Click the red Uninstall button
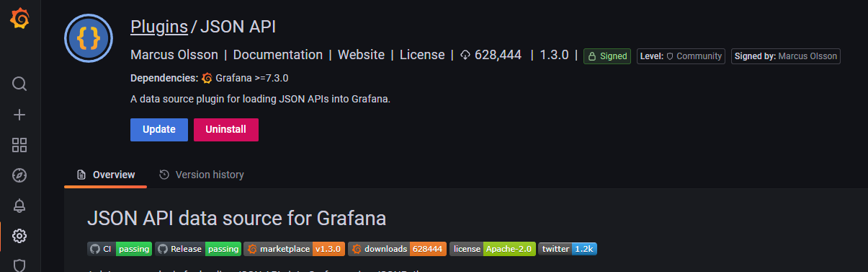 226,130
